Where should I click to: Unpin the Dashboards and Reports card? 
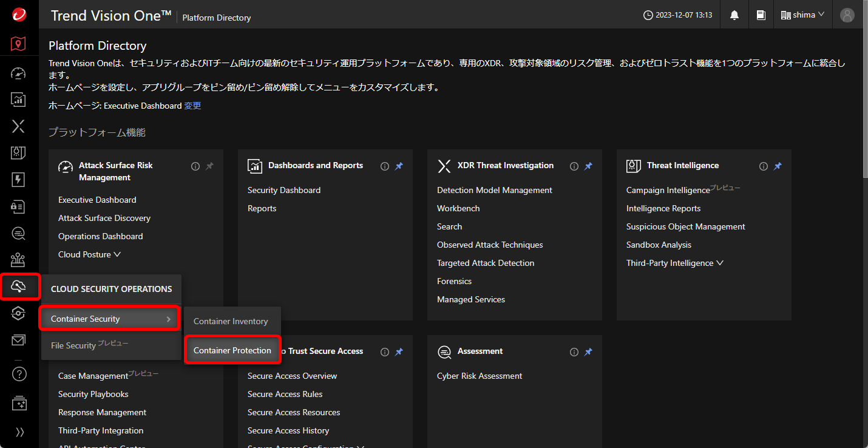[x=399, y=165]
